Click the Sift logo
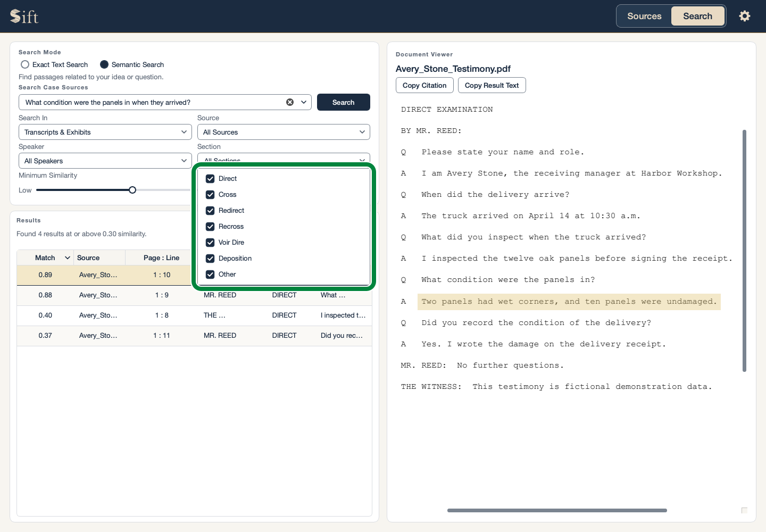The image size is (766, 532). [24, 16]
